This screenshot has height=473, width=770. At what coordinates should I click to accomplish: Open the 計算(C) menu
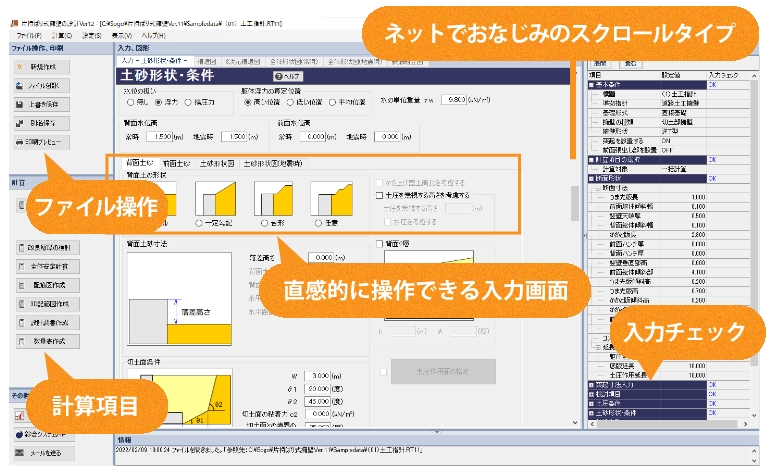coord(63,35)
